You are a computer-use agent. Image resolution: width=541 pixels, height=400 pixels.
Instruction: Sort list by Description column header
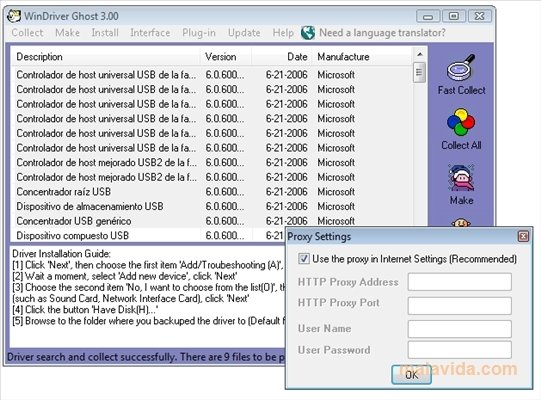(x=105, y=57)
